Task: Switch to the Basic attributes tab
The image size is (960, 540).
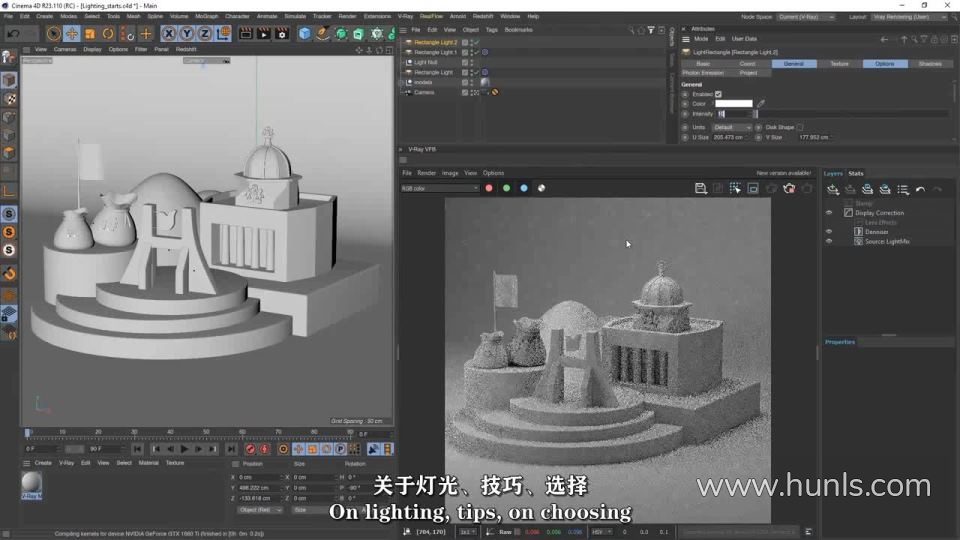Action: pyautogui.click(x=703, y=64)
